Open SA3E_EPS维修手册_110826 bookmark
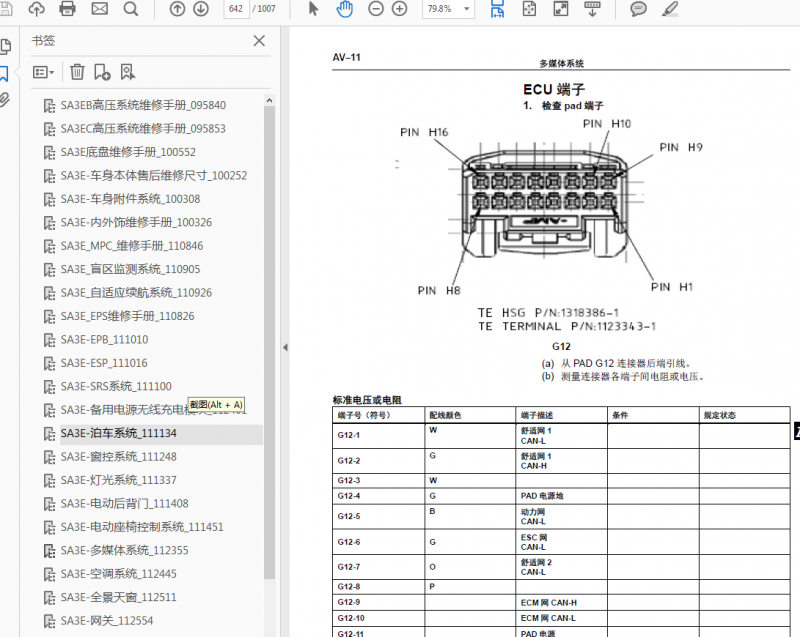 pyautogui.click(x=128, y=317)
